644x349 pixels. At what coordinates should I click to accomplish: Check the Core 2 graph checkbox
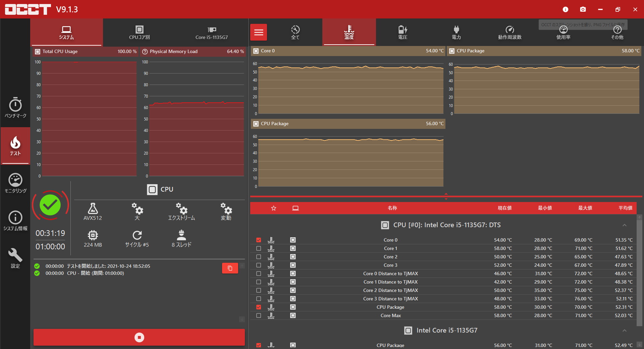point(259,257)
